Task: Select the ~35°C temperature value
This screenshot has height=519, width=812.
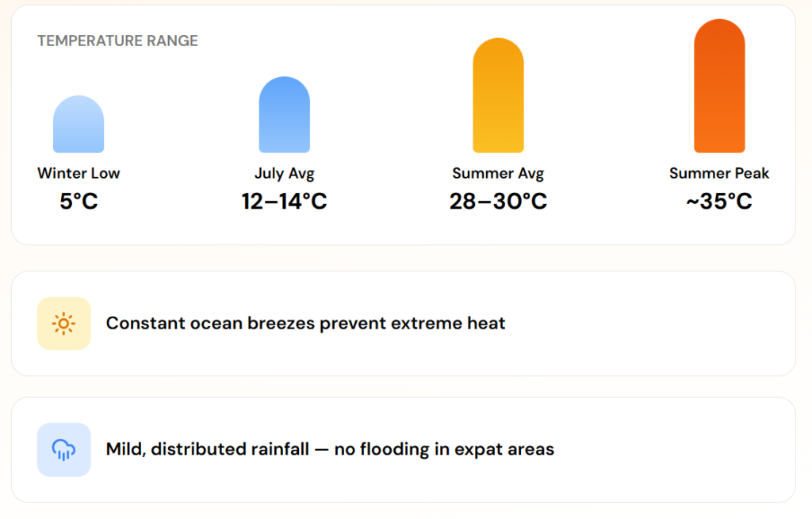Action: tap(719, 202)
